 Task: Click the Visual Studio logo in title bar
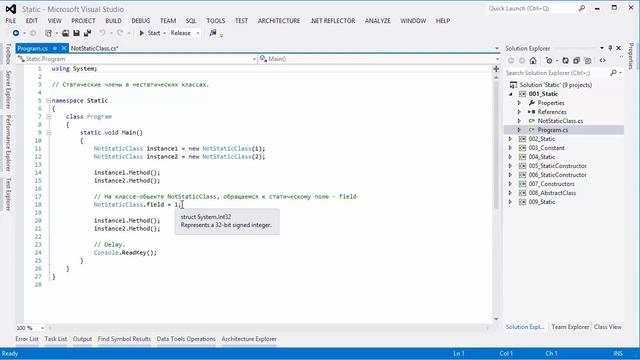(x=11, y=9)
